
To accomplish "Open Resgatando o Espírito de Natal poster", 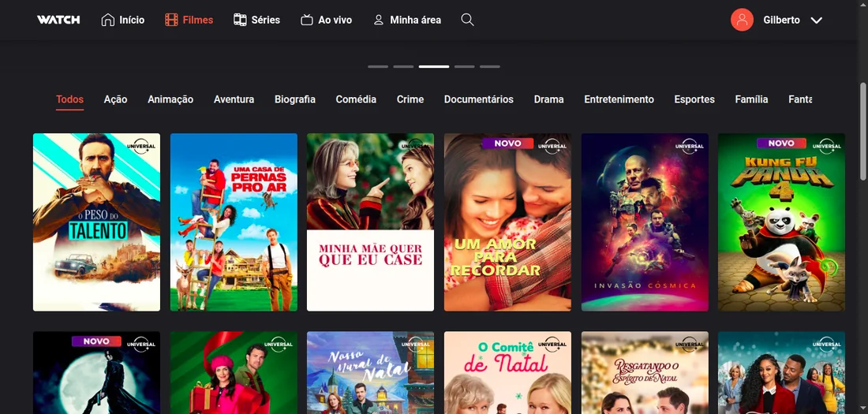I will tap(645, 372).
